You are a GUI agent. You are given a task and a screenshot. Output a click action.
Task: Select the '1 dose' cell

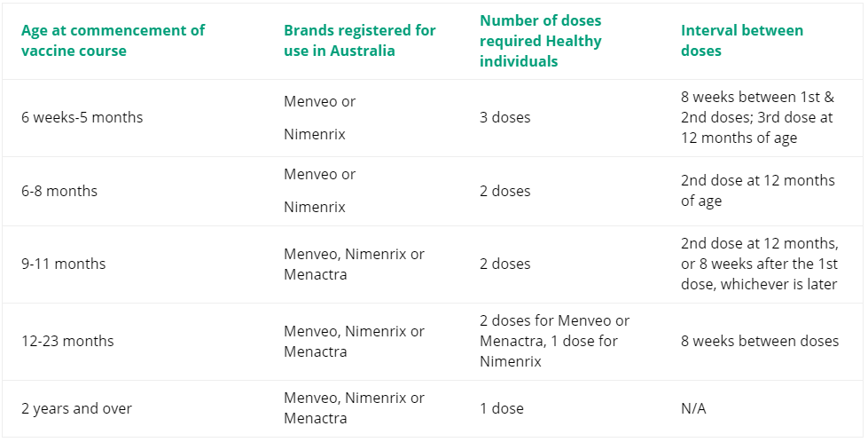point(502,409)
